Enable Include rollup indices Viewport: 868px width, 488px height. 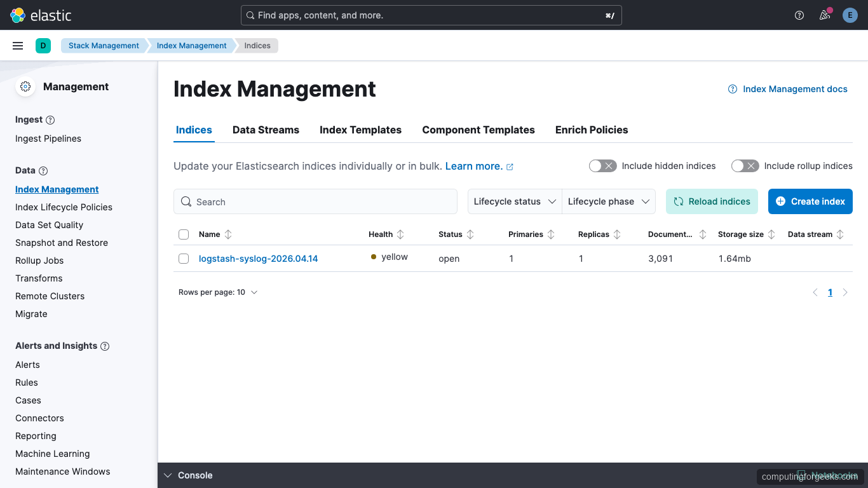point(745,165)
